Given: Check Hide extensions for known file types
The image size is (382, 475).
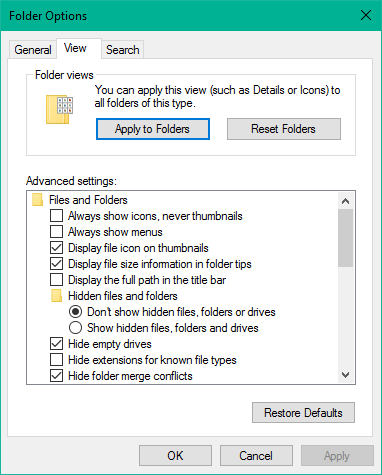Looking at the screenshot, I should pyautogui.click(x=56, y=360).
